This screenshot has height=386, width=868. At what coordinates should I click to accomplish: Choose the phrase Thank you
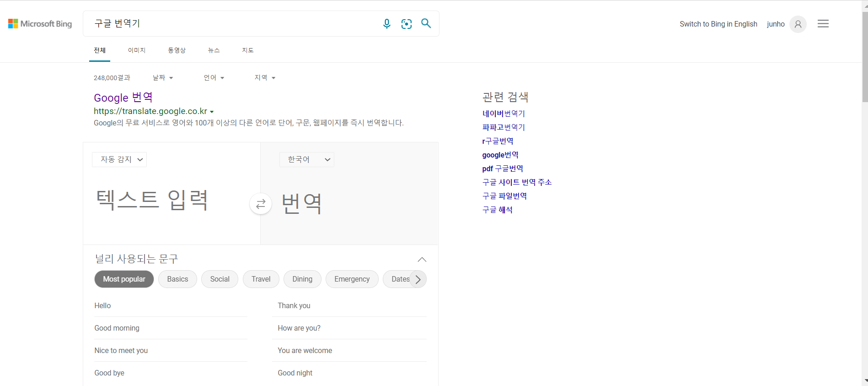(294, 306)
